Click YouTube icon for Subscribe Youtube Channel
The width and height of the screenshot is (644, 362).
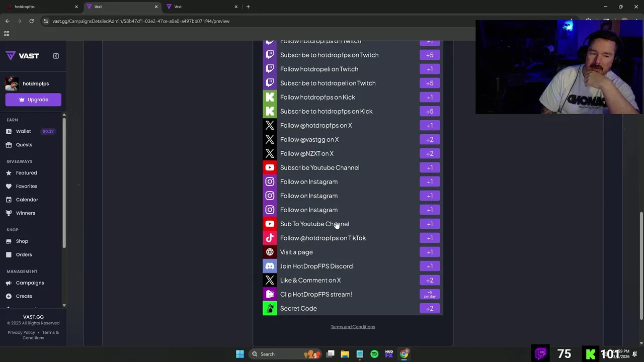click(x=270, y=167)
